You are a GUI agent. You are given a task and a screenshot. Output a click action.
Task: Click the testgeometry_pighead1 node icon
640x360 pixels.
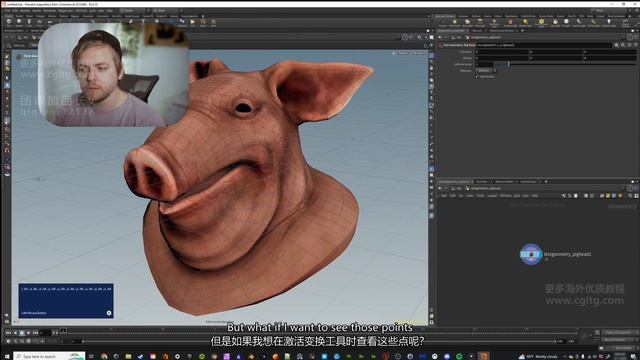[x=531, y=254]
